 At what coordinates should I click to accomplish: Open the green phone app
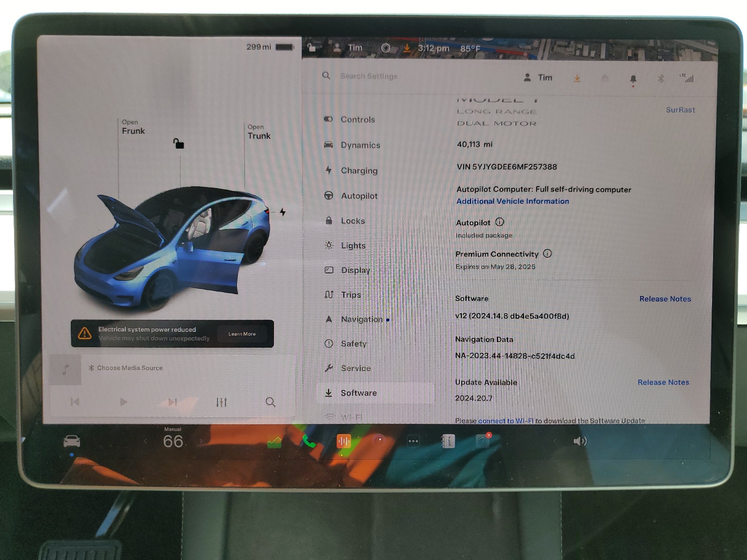(x=309, y=441)
